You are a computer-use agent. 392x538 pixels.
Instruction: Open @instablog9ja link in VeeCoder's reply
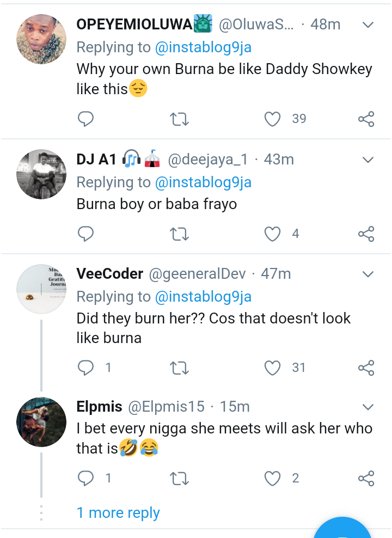(203, 296)
